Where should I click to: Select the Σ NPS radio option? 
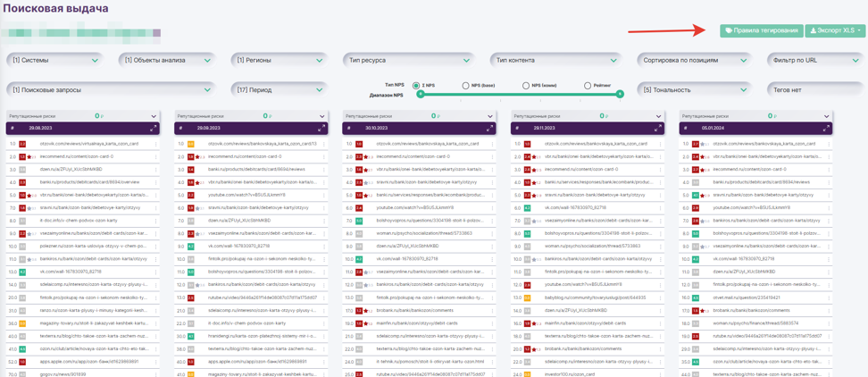click(416, 86)
